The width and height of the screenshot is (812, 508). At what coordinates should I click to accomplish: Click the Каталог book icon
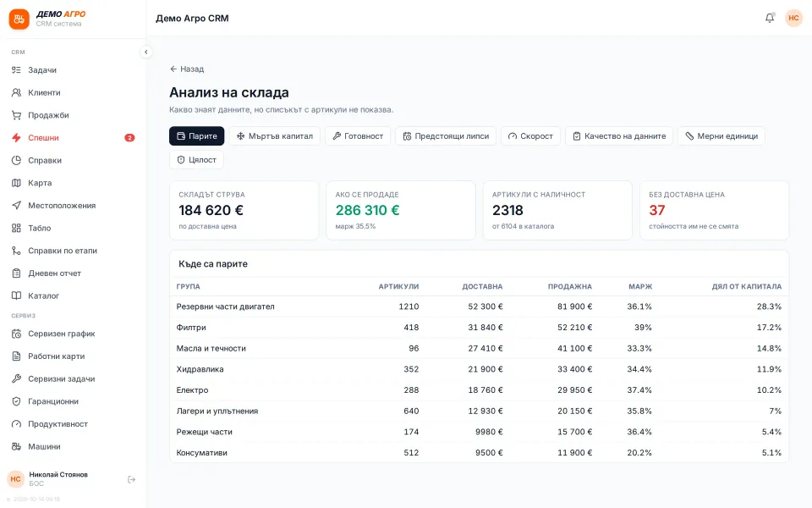click(x=17, y=295)
